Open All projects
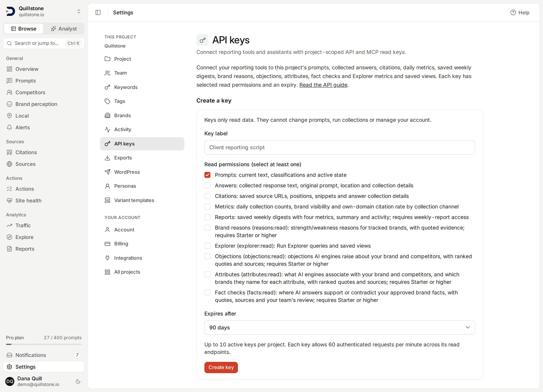543x392 pixels. coord(142,272)
